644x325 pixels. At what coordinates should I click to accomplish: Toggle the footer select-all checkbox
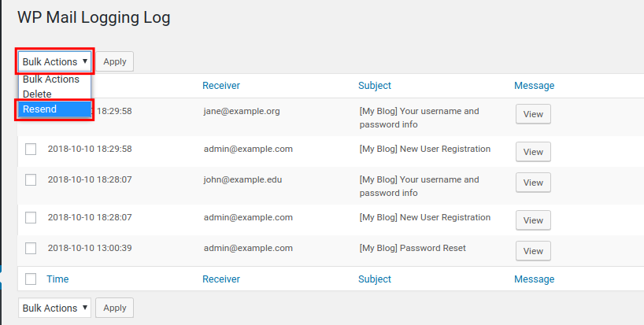(31, 279)
